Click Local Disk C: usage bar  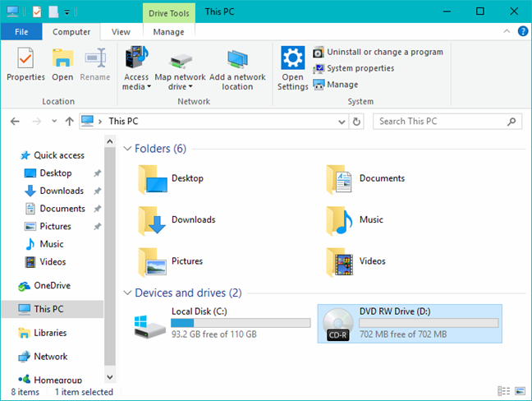click(x=241, y=323)
